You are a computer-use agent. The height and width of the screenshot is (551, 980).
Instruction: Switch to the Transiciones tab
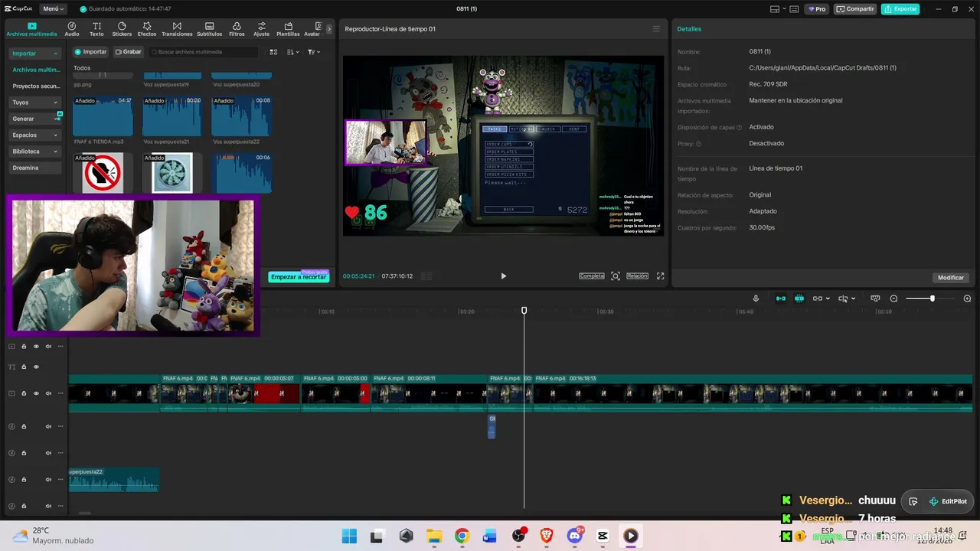[x=177, y=29]
